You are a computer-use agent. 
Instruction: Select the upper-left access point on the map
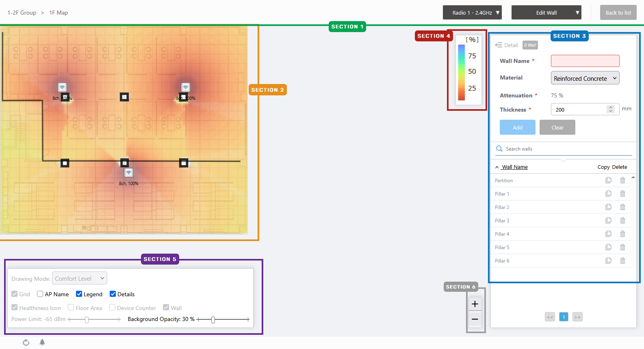click(62, 87)
